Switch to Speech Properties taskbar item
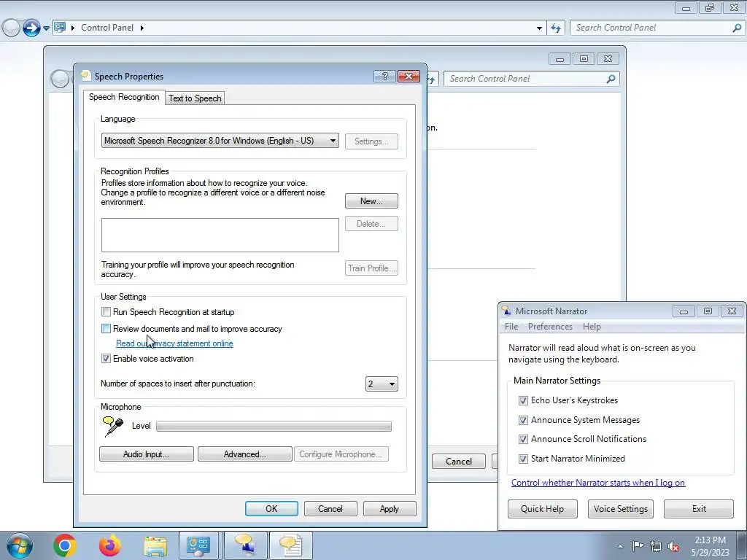Image resolution: width=747 pixels, height=560 pixels. pyautogui.click(x=290, y=545)
